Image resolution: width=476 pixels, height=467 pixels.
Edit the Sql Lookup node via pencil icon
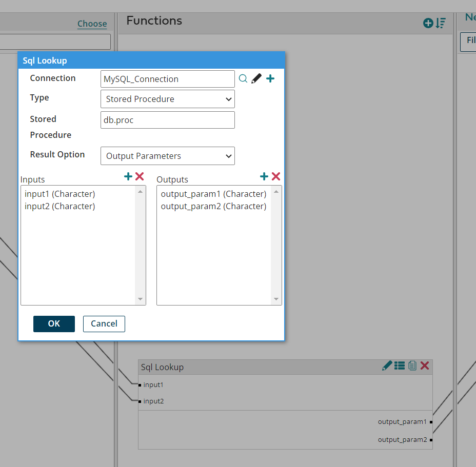click(387, 366)
